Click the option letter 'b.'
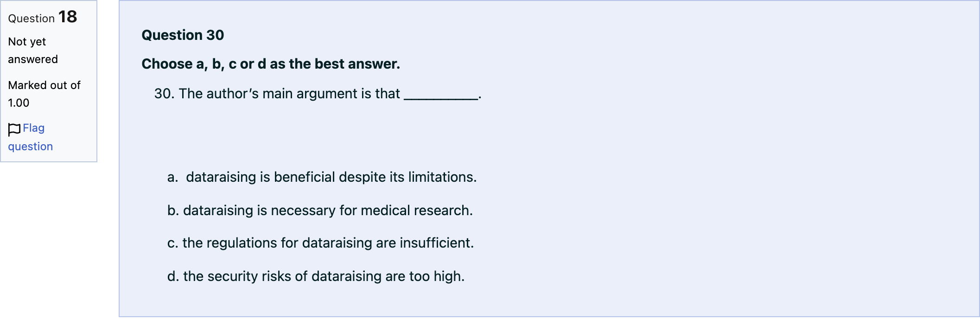 click(x=173, y=211)
